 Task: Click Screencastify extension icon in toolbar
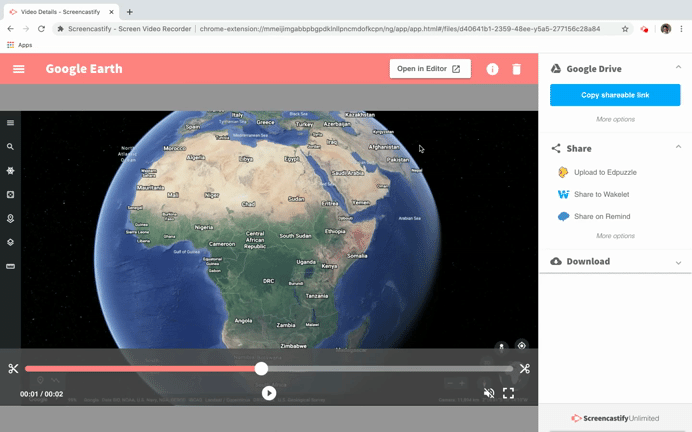coord(644,29)
